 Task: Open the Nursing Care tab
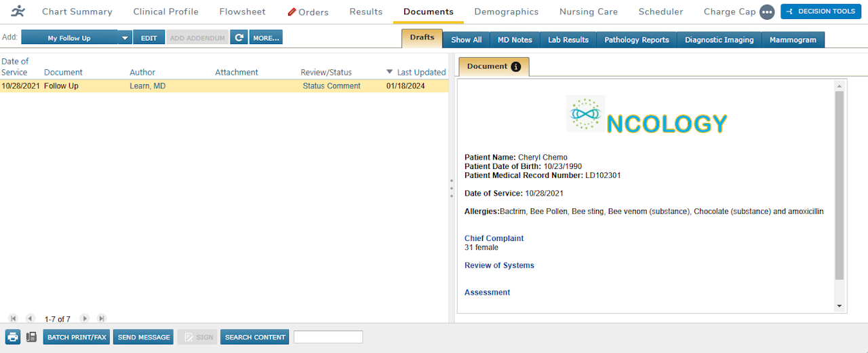(x=589, y=12)
